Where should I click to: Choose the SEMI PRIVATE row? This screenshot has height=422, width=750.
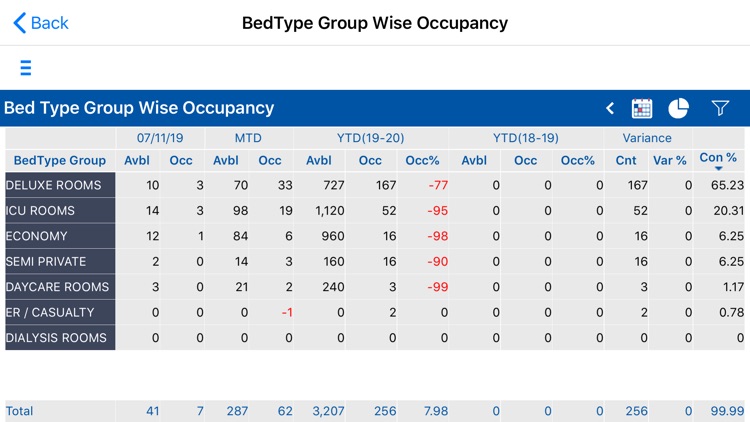tap(60, 262)
